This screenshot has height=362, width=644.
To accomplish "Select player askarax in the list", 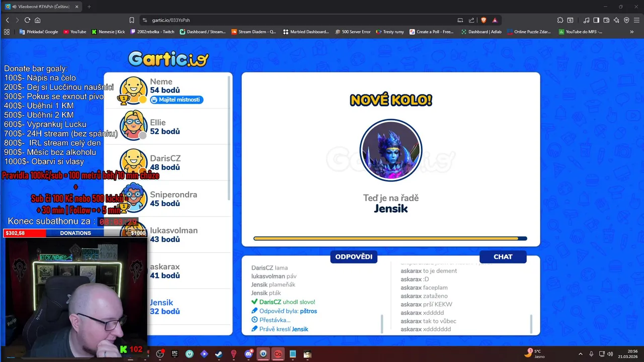I will point(168,271).
